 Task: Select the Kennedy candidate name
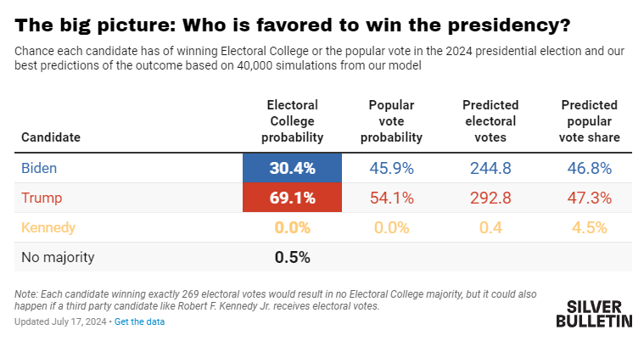(48, 227)
